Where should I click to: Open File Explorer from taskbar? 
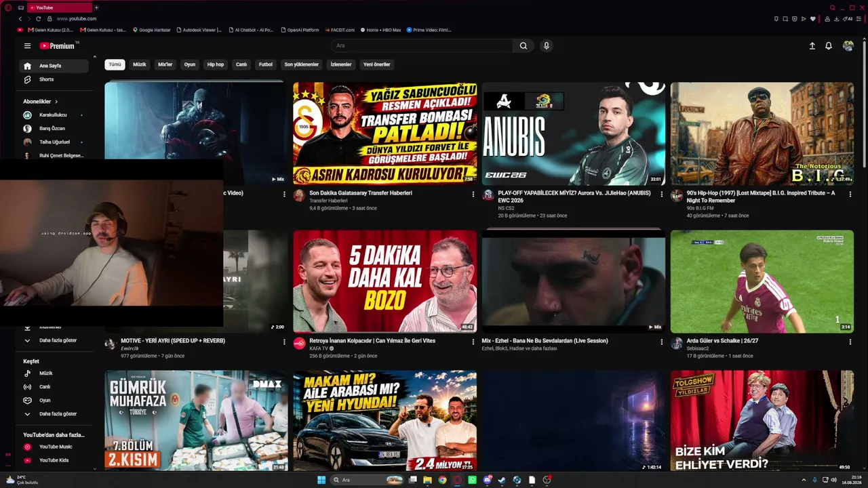(427, 480)
